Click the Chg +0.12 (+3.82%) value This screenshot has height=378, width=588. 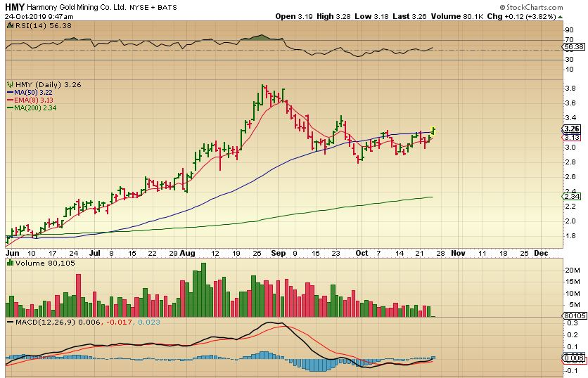pyautogui.click(x=521, y=16)
